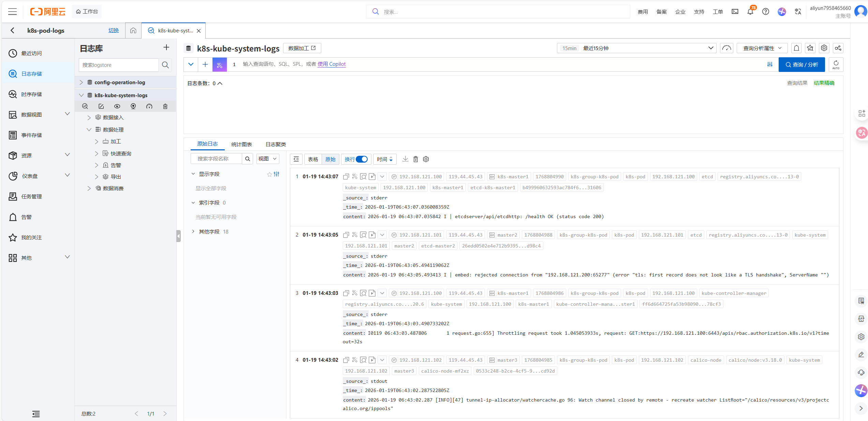
Task: Click the eye preview icon under k8s-kube-system-logs
Action: (117, 106)
